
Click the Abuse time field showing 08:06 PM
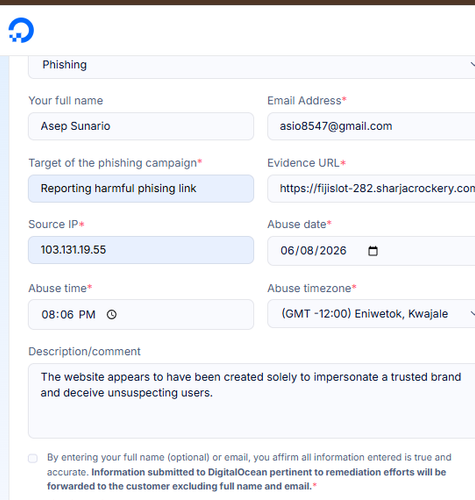[141, 314]
